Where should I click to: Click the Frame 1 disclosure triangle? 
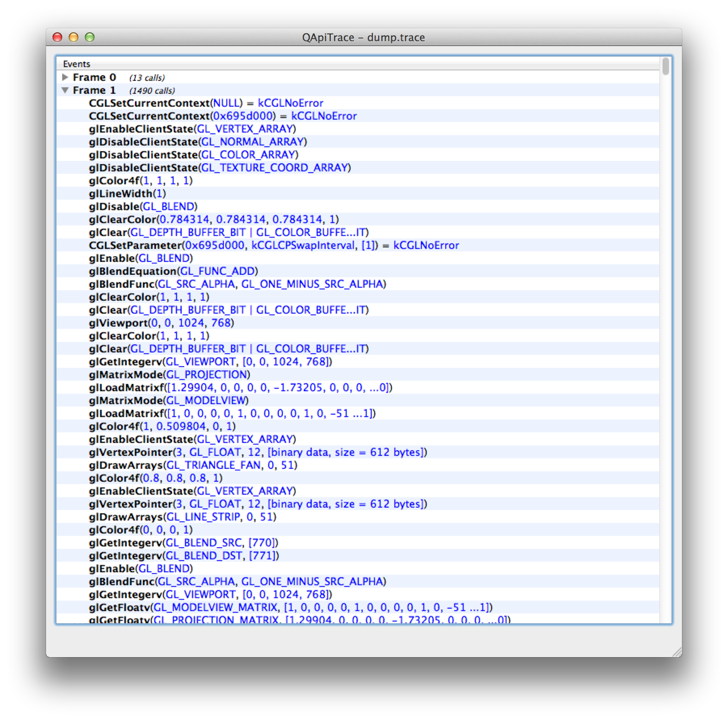click(x=66, y=91)
